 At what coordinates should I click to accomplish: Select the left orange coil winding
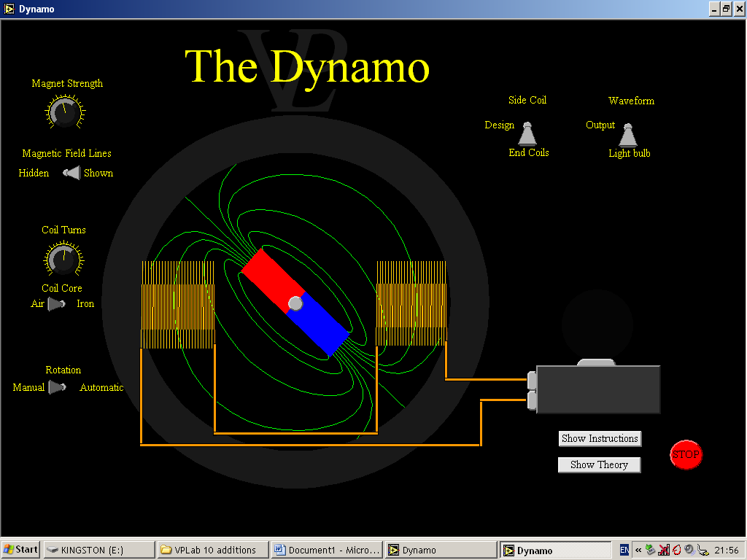pos(177,305)
